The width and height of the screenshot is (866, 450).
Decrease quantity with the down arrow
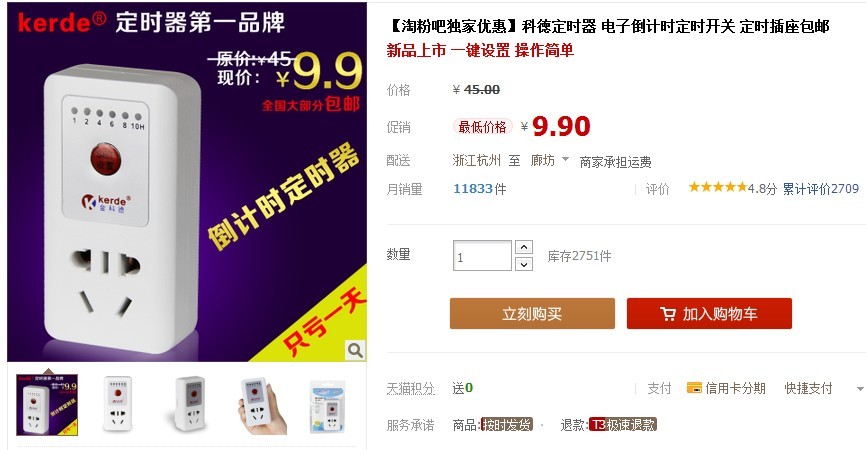pos(524,264)
